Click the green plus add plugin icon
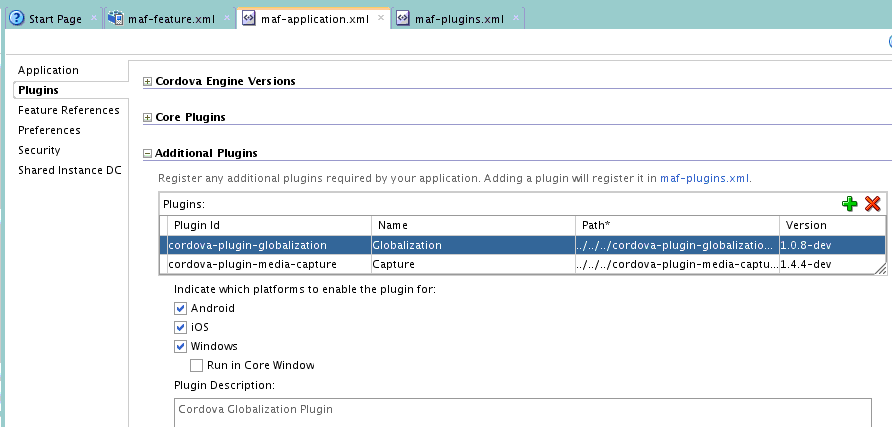The width and height of the screenshot is (892, 427). (849, 204)
